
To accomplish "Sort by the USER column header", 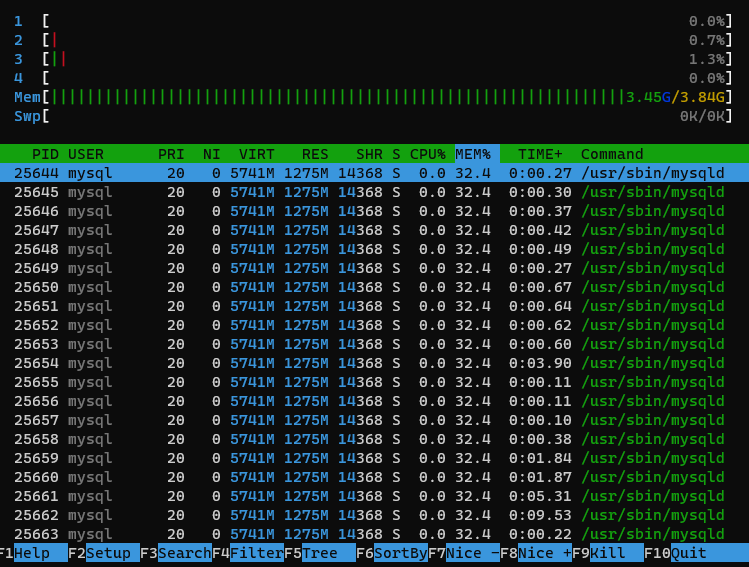I will pyautogui.click(x=86, y=154).
